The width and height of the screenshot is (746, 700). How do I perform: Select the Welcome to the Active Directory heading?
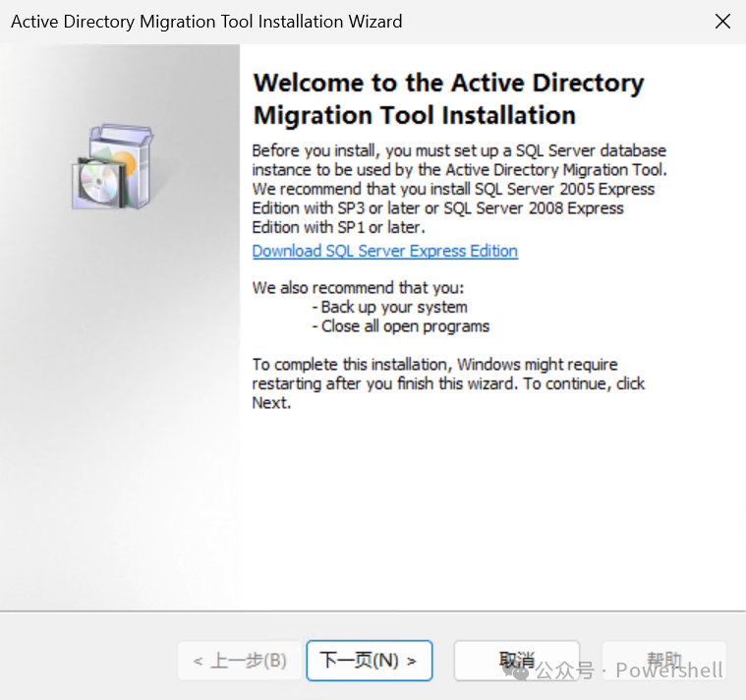(448, 99)
